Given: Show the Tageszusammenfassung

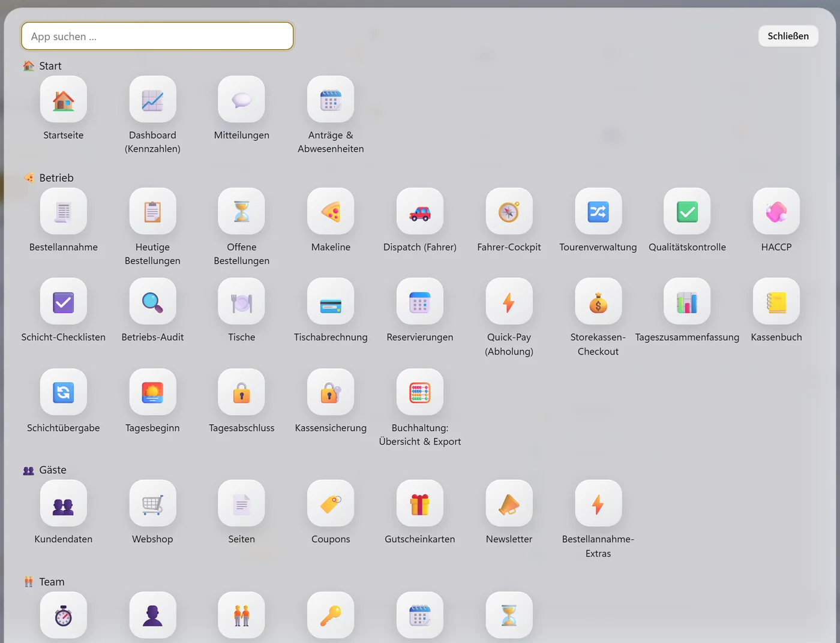Looking at the screenshot, I should 687,302.
